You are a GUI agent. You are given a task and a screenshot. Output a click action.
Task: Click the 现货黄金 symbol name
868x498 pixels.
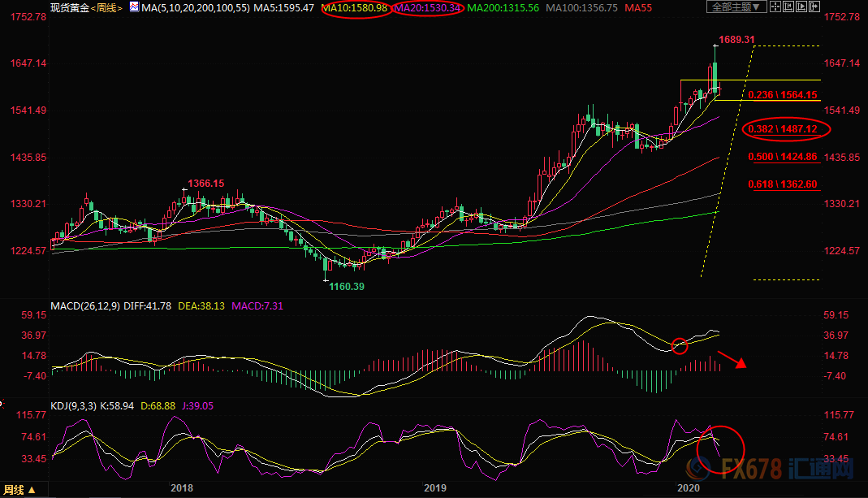[x=70, y=7]
